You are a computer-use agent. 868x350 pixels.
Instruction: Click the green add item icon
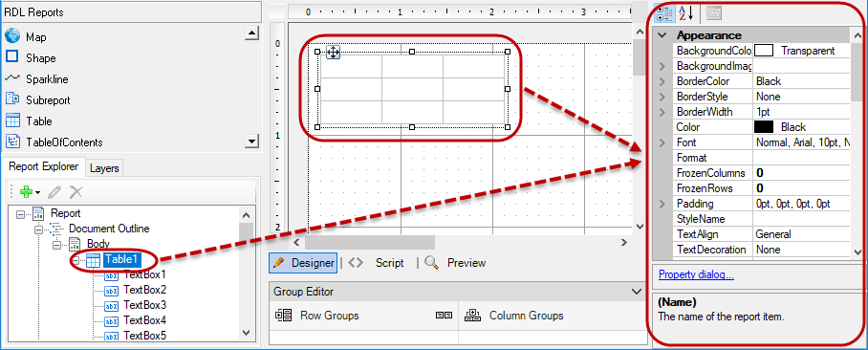click(26, 192)
